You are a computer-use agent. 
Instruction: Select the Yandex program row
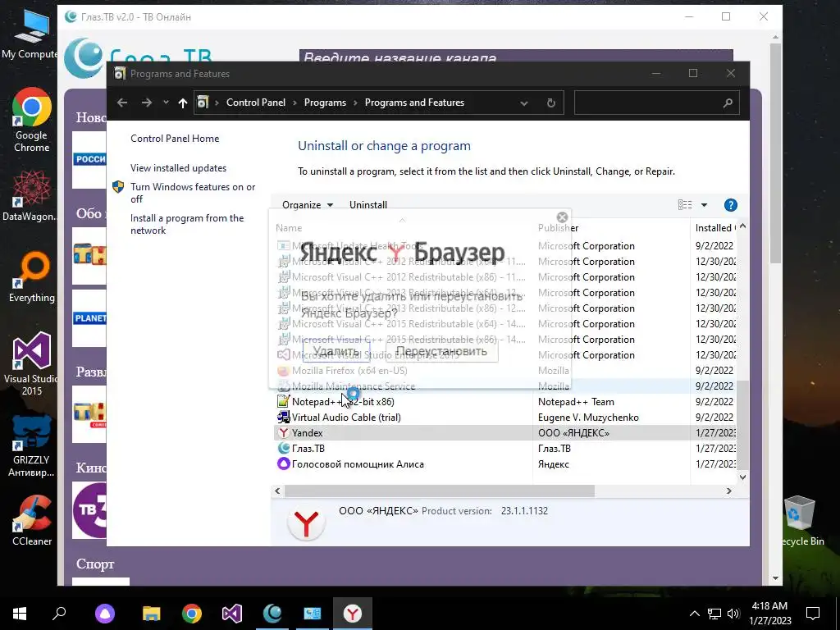[504, 433]
